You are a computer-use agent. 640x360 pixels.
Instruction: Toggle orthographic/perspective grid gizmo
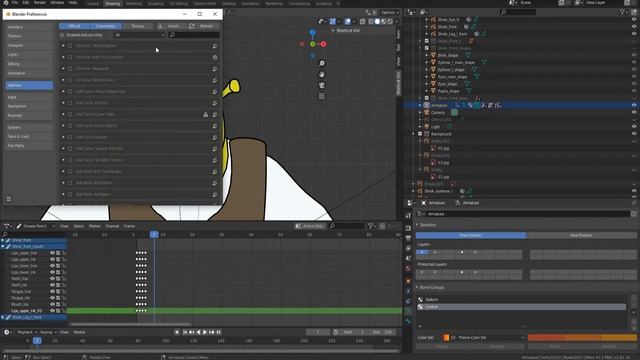coord(322,96)
